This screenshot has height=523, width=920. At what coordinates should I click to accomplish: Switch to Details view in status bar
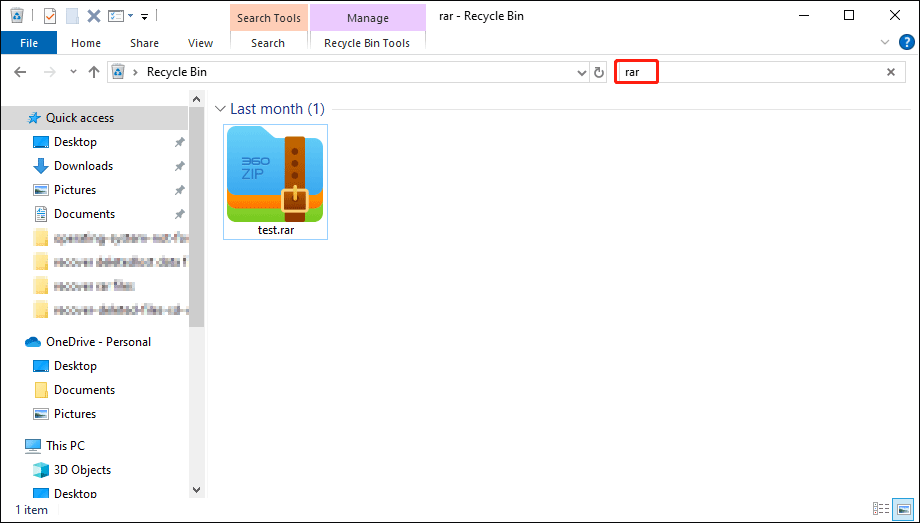coord(881,508)
